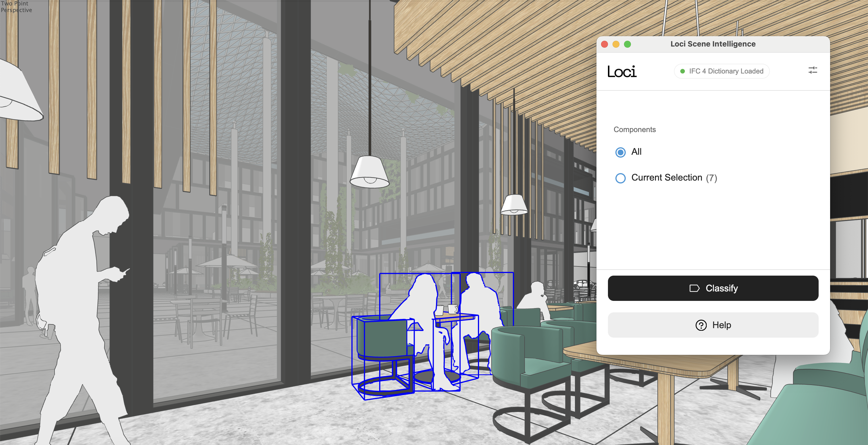Click the Loci Scene Intelligence title bar

tap(713, 44)
